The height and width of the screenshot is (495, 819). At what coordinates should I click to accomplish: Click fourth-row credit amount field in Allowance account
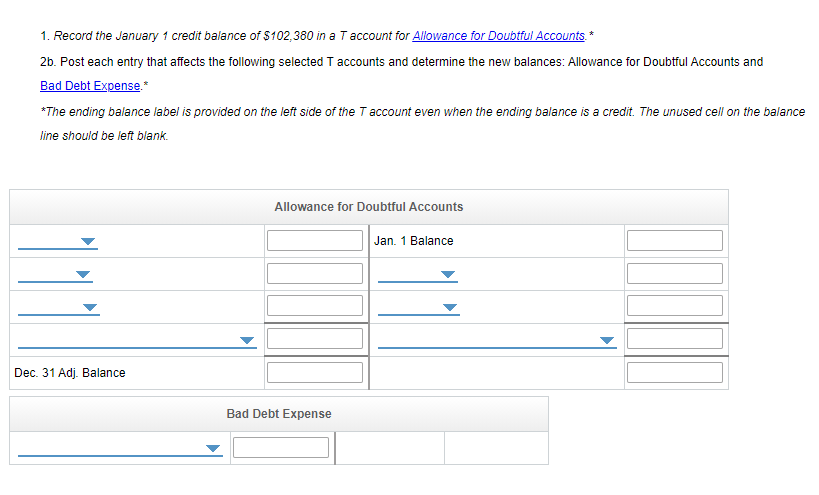(x=674, y=339)
